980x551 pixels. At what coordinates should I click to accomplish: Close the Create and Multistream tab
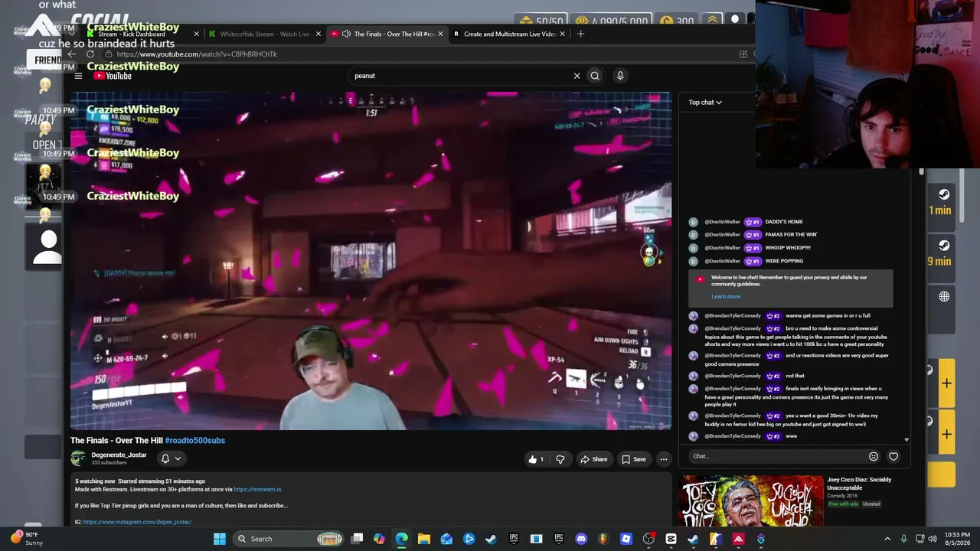(563, 34)
